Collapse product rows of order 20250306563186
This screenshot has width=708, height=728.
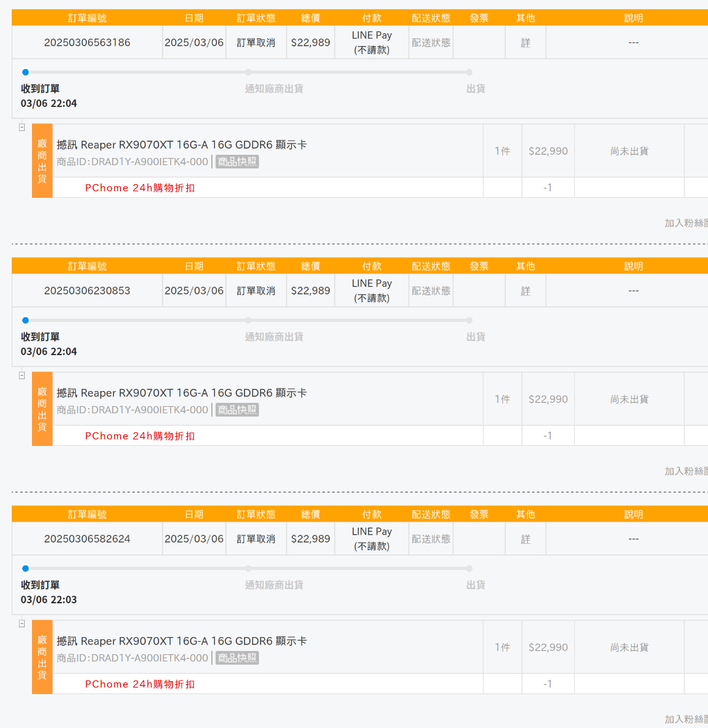22,127
